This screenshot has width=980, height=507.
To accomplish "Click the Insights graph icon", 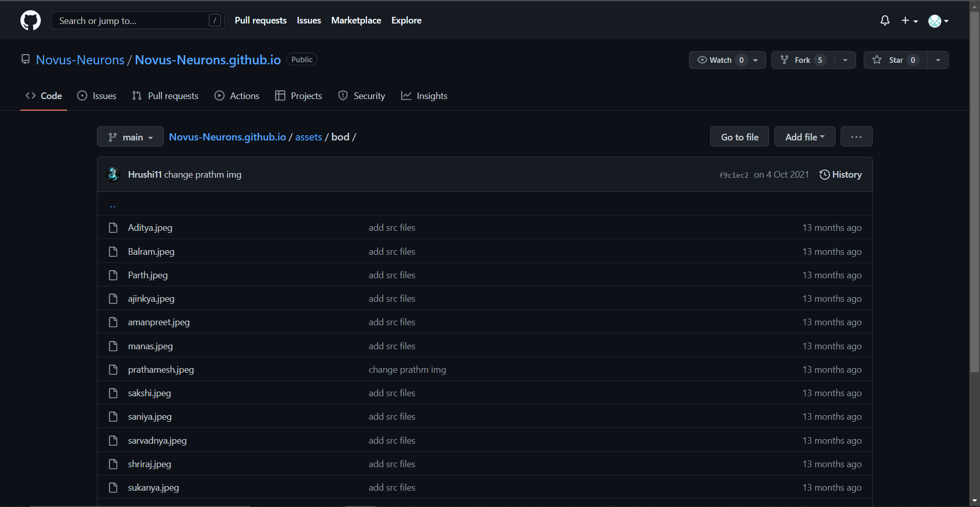I will 406,95.
